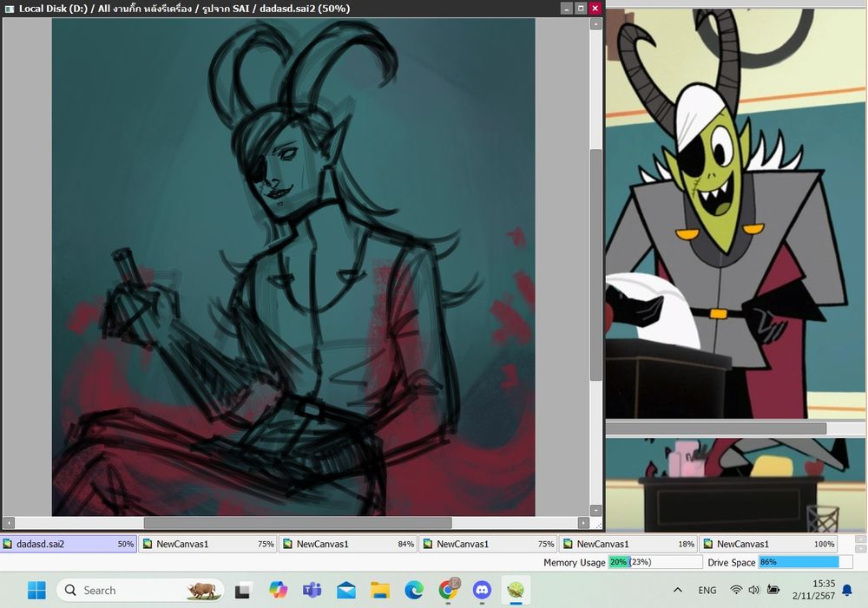This screenshot has height=608, width=868.
Task: Click the canvas horizontal scrollbar's right arrow
Action: click(583, 523)
